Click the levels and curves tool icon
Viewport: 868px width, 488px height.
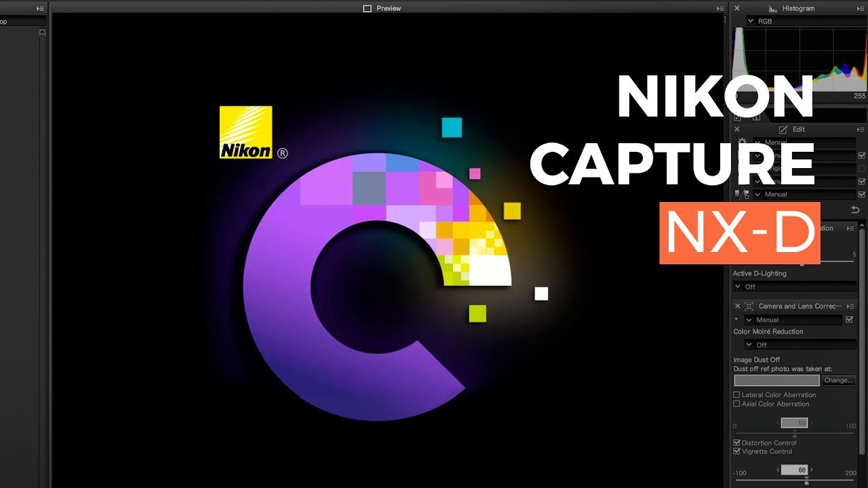click(741, 194)
